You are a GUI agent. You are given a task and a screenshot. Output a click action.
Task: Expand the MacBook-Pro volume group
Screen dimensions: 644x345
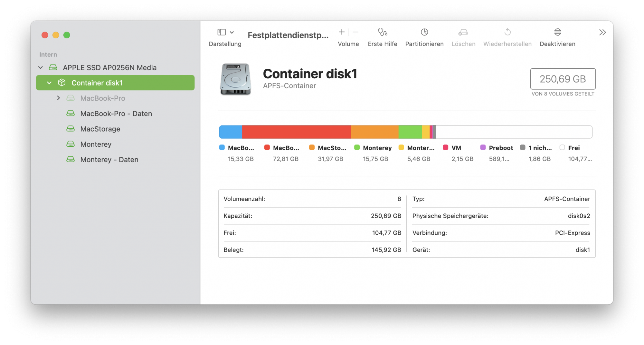[58, 98]
